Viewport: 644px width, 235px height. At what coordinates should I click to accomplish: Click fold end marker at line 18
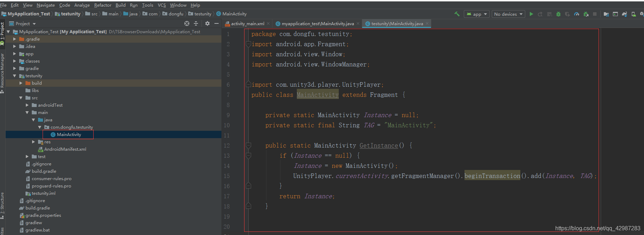[x=248, y=206]
